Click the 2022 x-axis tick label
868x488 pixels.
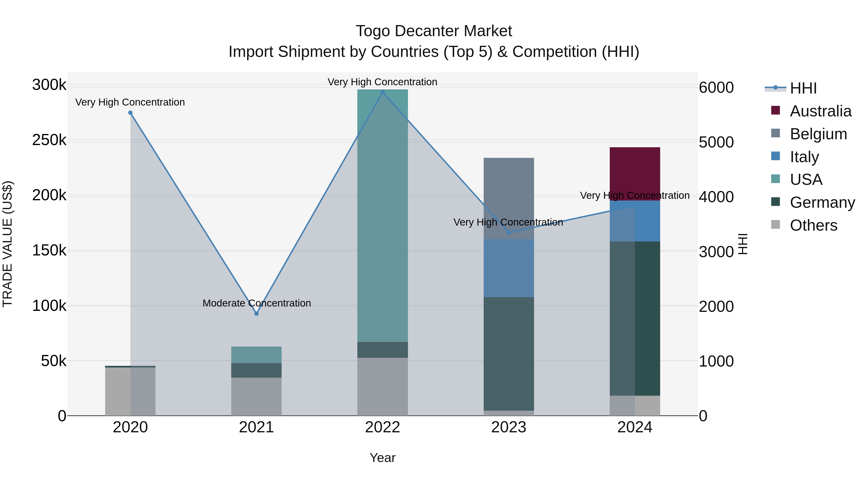pos(382,427)
